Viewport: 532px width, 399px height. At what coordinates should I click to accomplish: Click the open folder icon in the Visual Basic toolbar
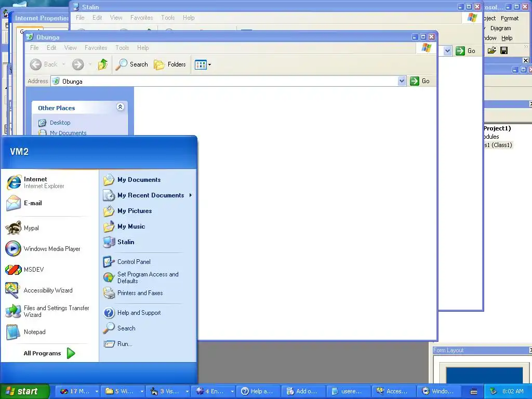tap(492, 50)
